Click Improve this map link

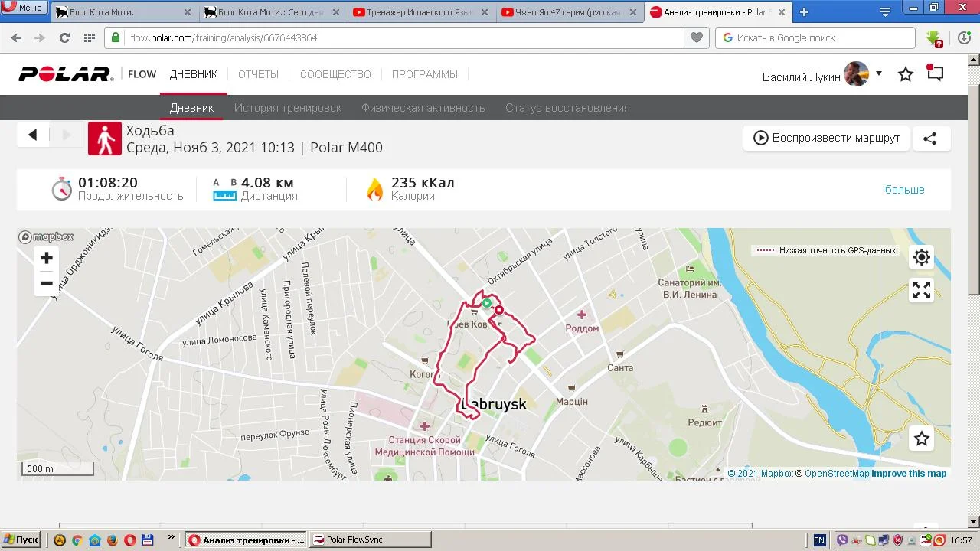tap(909, 474)
